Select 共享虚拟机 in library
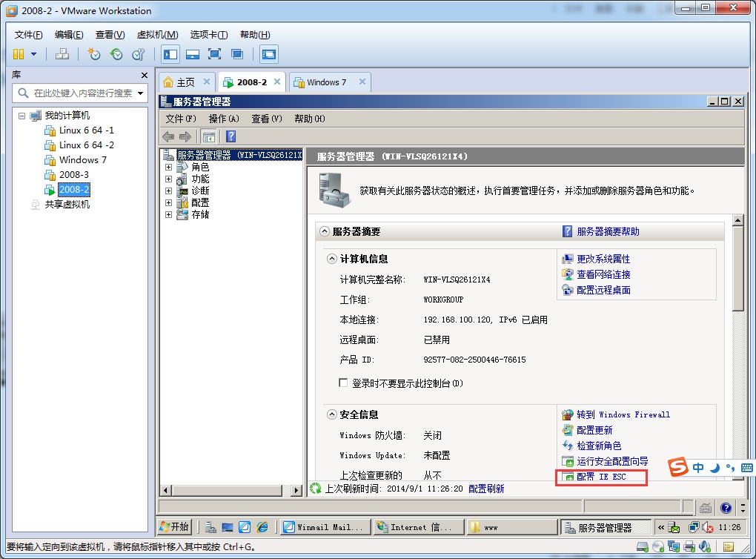This screenshot has height=559, width=756. [67, 205]
